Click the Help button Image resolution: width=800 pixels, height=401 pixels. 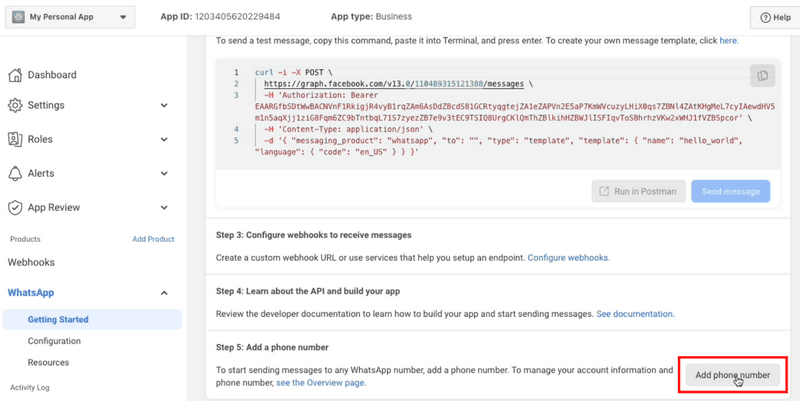pos(775,17)
